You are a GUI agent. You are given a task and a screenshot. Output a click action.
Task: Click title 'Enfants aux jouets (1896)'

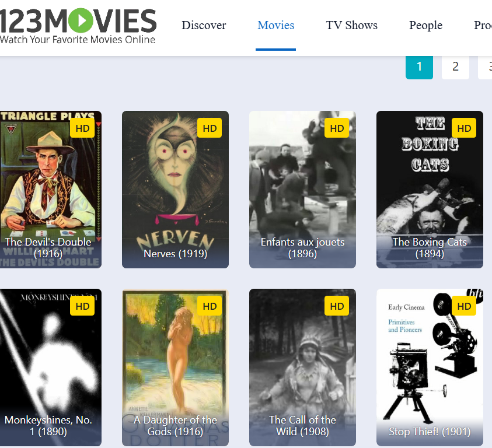(302, 247)
